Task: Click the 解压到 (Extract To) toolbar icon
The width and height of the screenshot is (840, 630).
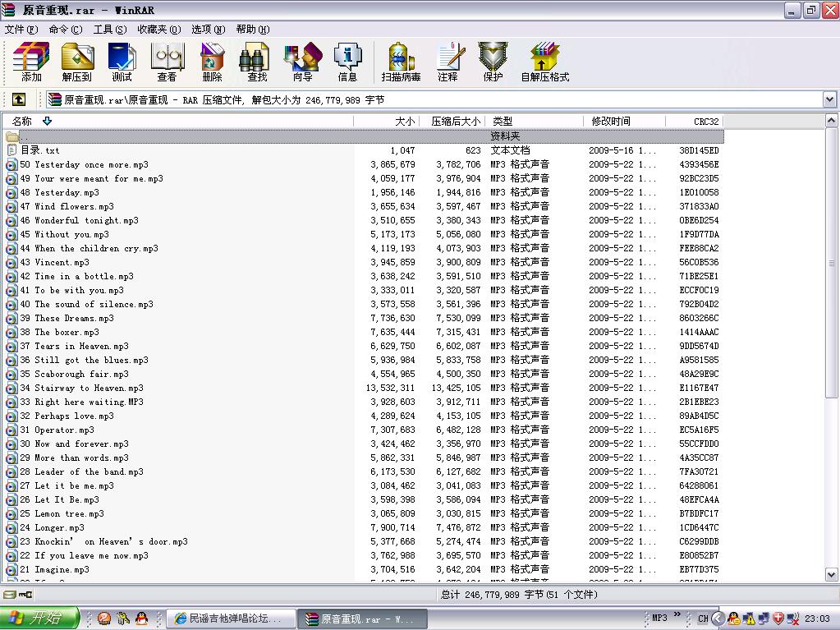Action: point(76,62)
